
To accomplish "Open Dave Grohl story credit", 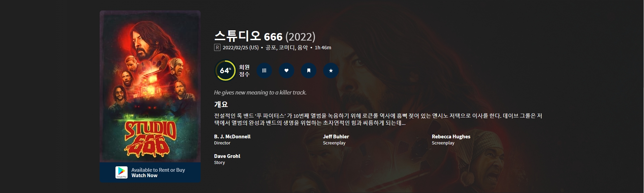I will [227, 156].
